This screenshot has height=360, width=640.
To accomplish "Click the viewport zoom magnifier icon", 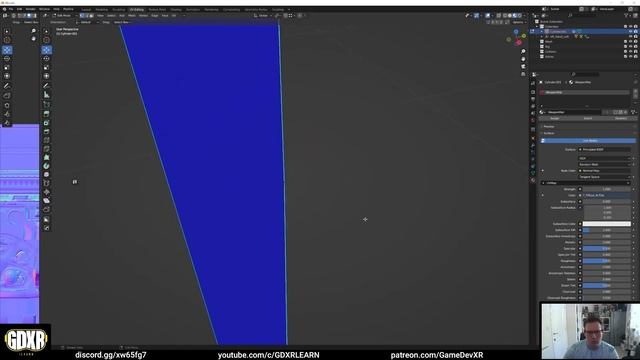I will 523,51.
